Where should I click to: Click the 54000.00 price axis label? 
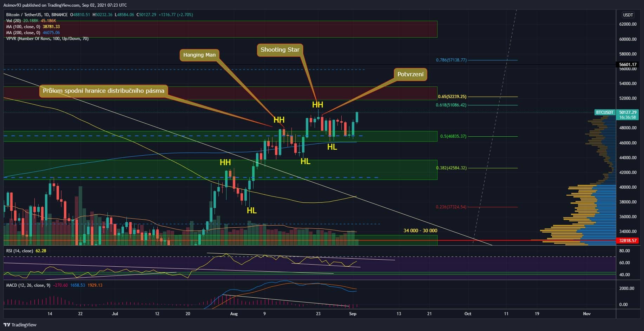[628, 84]
